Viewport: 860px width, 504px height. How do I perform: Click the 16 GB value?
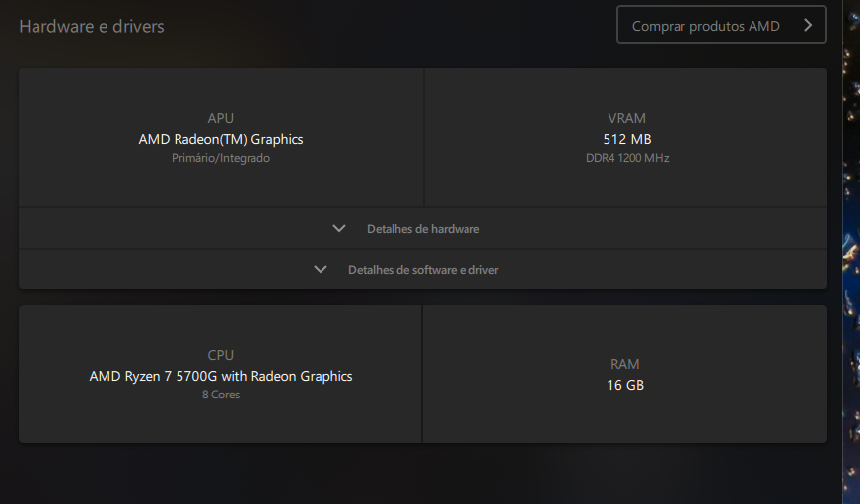(x=625, y=385)
